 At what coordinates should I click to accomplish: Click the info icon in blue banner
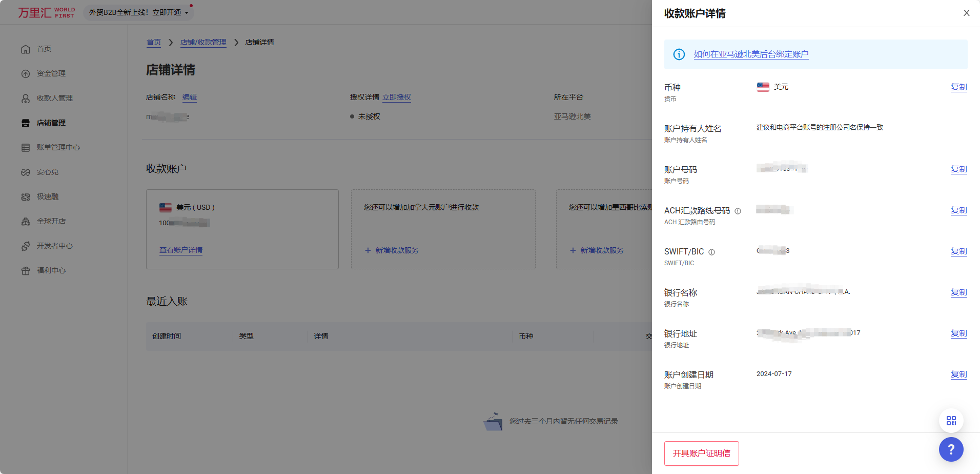click(x=679, y=54)
